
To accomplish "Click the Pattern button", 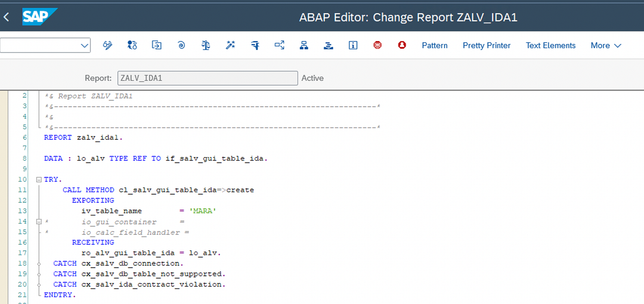I will pyautogui.click(x=435, y=46).
